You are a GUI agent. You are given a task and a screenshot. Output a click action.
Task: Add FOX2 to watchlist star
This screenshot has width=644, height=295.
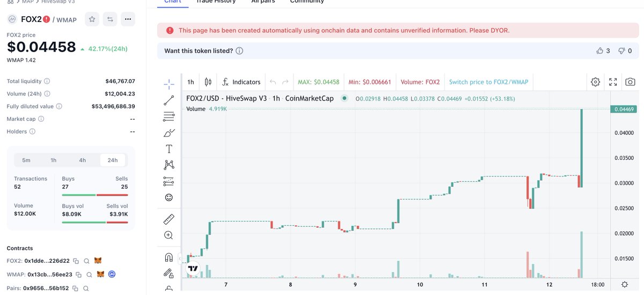tap(92, 19)
